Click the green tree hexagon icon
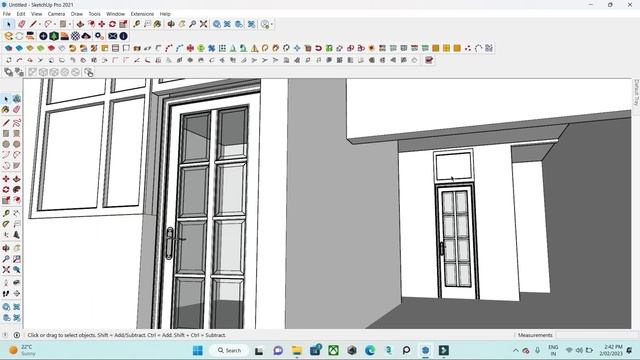 (54, 36)
